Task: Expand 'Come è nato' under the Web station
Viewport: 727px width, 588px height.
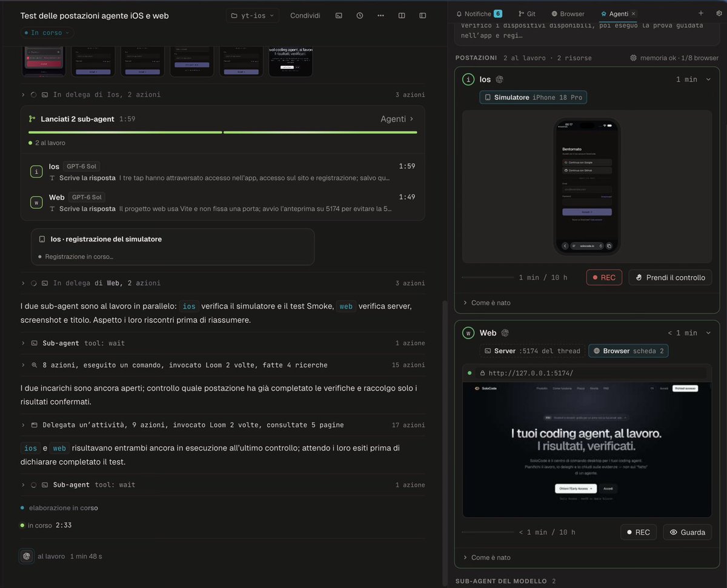Action: (x=486, y=557)
